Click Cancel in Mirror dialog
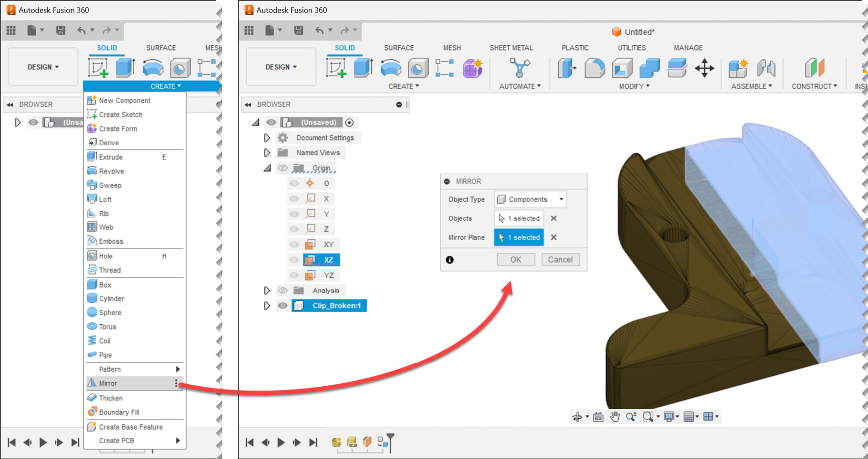Viewport: 868px width, 459px height. click(x=560, y=260)
